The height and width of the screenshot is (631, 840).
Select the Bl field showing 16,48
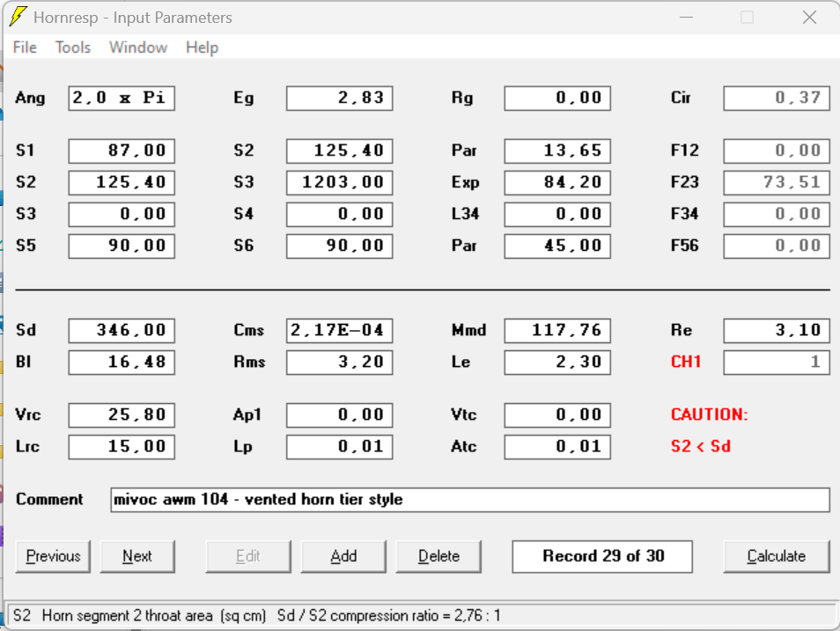pyautogui.click(x=122, y=362)
